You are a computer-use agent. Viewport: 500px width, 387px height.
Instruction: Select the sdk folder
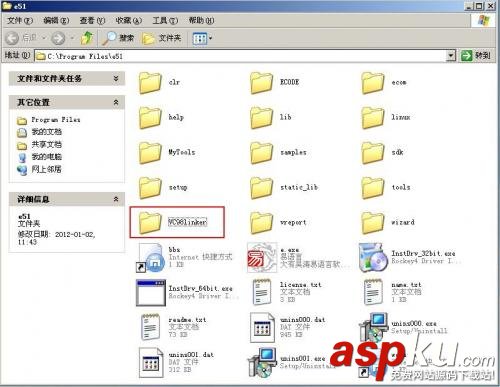coord(372,153)
